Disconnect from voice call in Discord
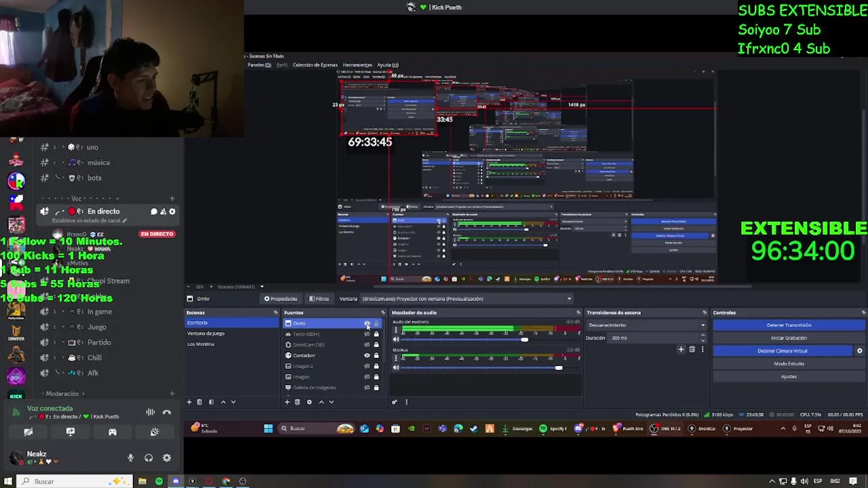This screenshot has height=488, width=868. (x=167, y=412)
